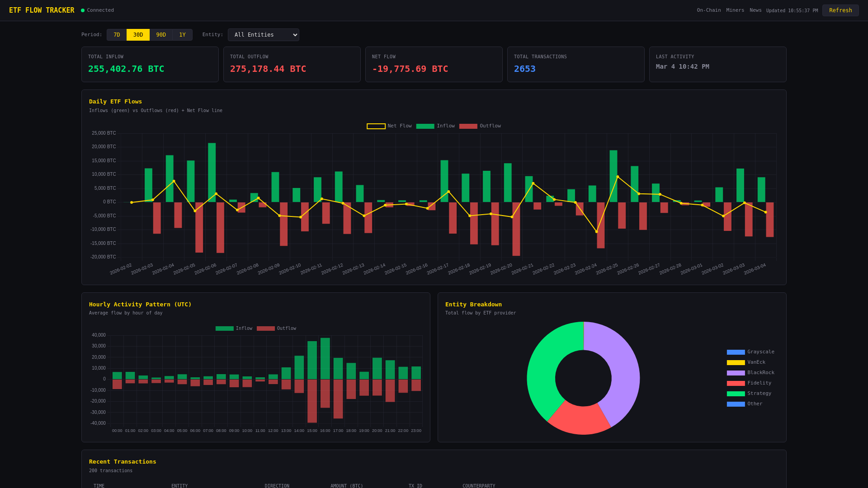Open the News page
This screenshot has width=868, height=488.
755,10
